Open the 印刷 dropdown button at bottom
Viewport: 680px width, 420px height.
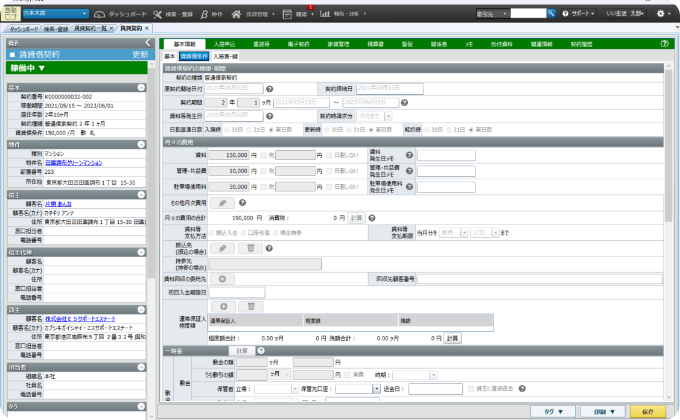603,411
